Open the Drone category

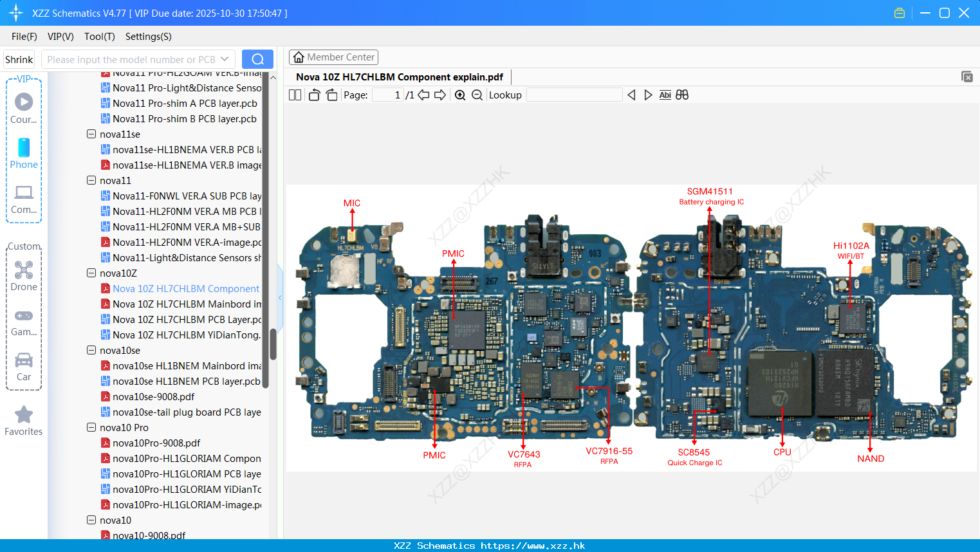[x=24, y=276]
